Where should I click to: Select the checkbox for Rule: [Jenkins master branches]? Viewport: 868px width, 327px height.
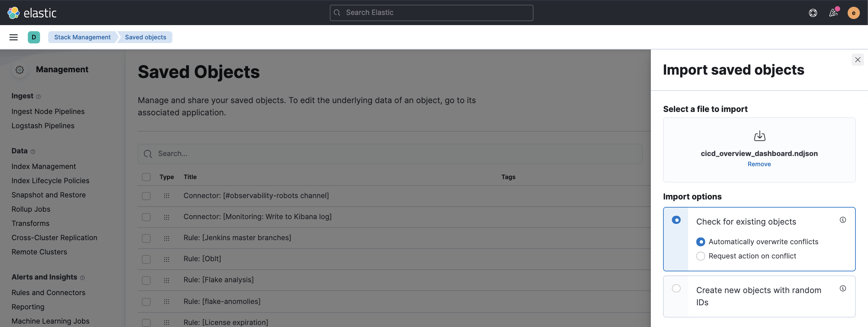pos(146,238)
